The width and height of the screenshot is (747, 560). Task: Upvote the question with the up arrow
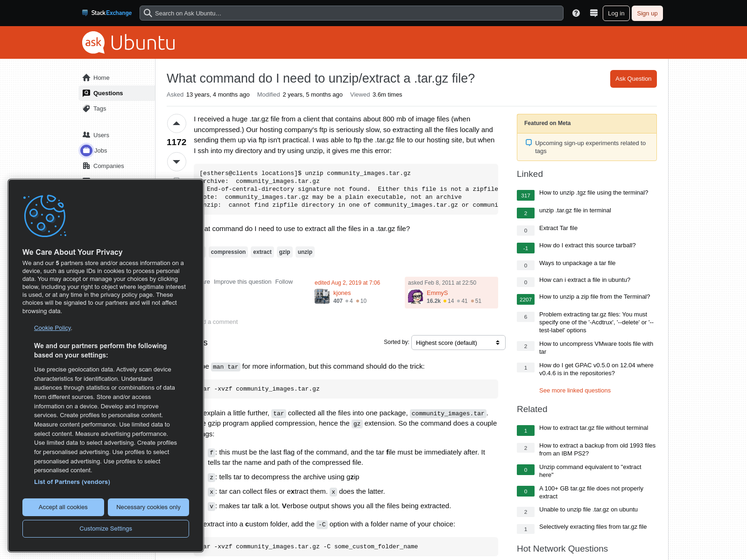pyautogui.click(x=176, y=124)
